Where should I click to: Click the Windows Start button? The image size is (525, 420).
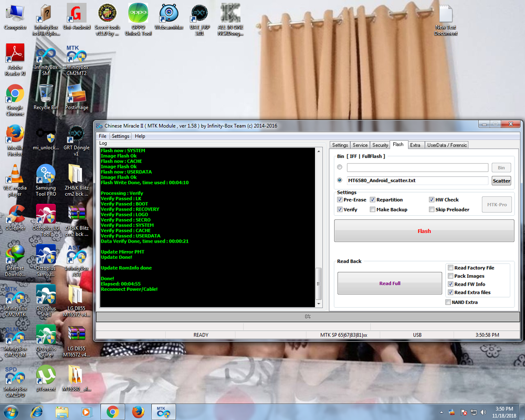(10, 412)
